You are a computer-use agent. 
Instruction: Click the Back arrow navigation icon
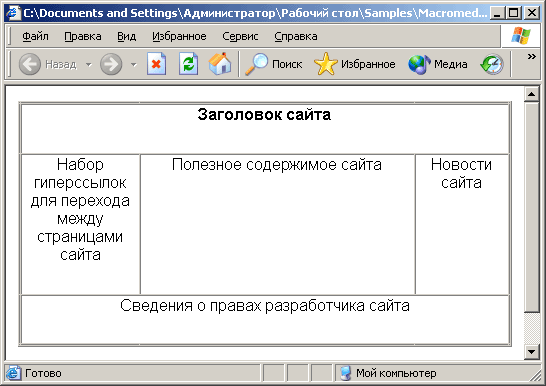(30, 64)
